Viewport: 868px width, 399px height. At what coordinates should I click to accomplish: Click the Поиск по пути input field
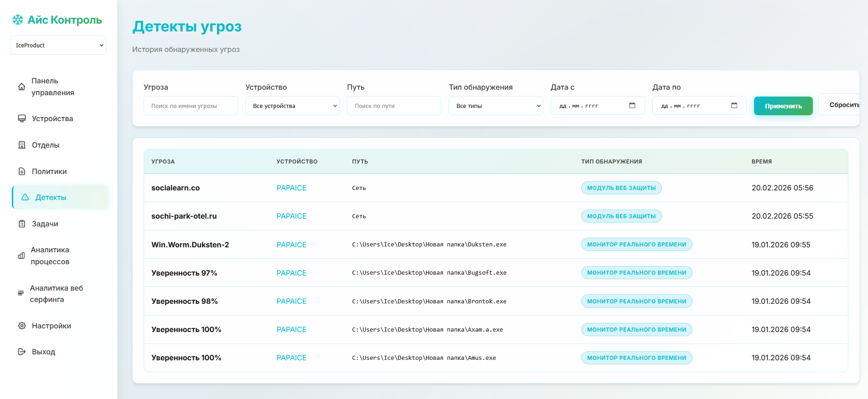(394, 106)
